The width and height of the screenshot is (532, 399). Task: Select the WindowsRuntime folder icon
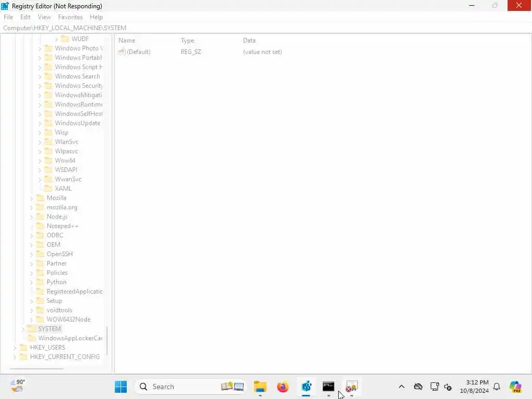pyautogui.click(x=49, y=104)
